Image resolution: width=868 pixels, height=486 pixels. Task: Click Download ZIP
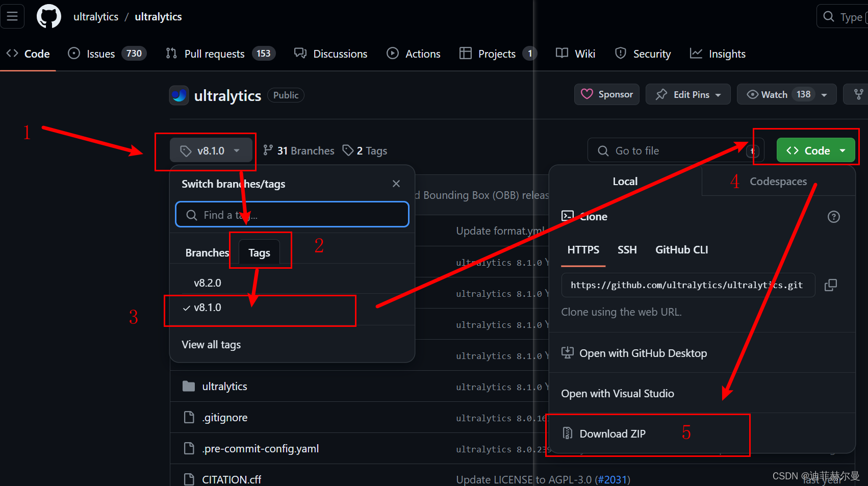click(x=604, y=433)
